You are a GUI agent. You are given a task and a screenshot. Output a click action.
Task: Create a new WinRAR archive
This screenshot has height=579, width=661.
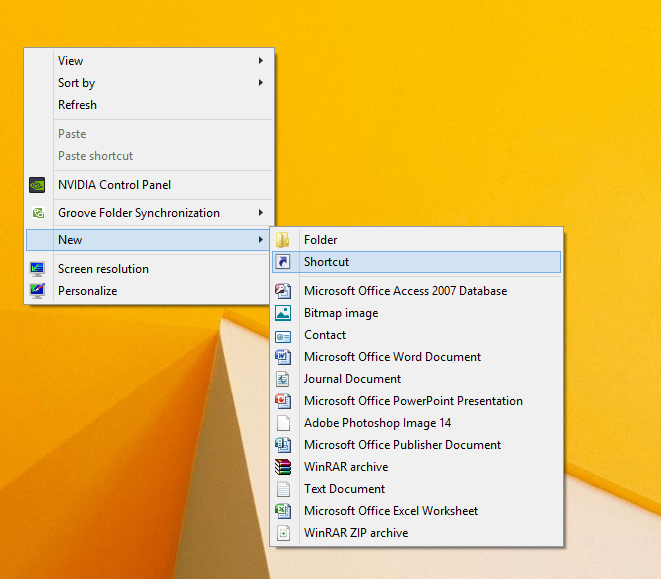[x=416, y=467]
